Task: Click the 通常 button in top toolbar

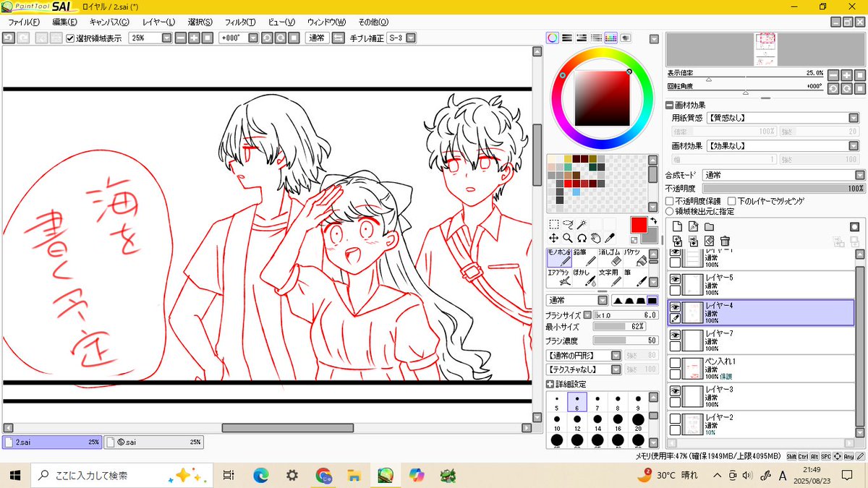Action: click(316, 38)
